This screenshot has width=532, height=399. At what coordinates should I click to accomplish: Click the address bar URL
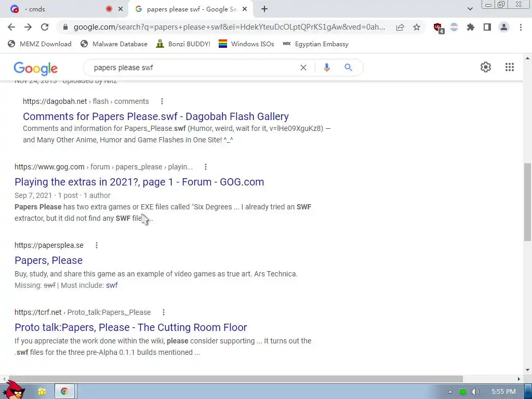(229, 27)
